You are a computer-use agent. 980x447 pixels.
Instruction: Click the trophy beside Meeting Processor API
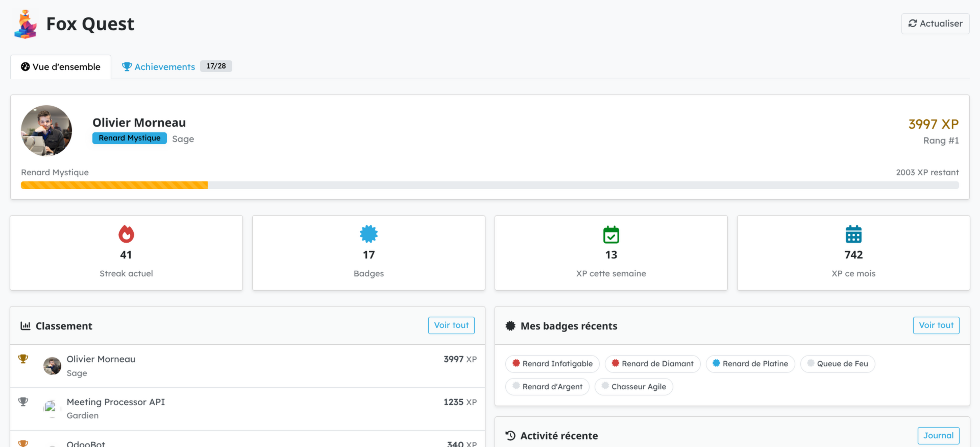[x=23, y=402]
